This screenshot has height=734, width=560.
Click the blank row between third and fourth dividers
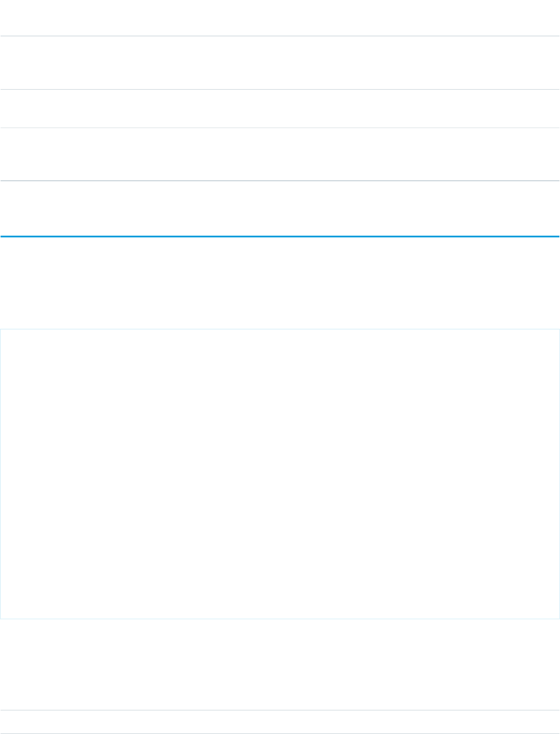[280, 155]
